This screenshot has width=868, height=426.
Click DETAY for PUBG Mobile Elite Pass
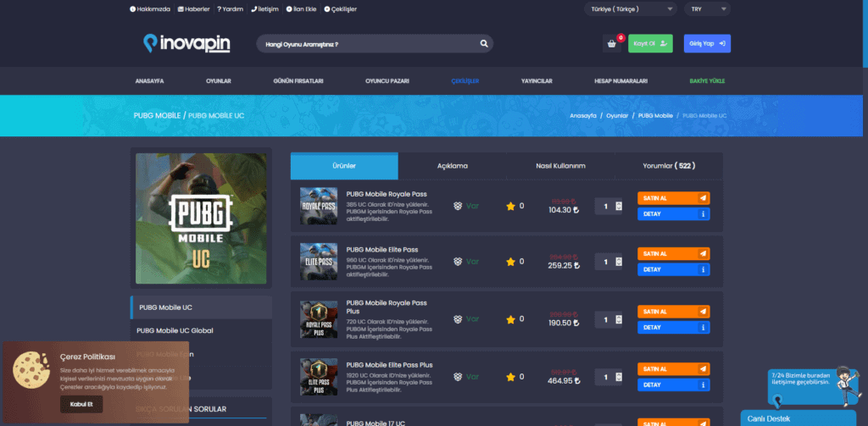point(674,269)
